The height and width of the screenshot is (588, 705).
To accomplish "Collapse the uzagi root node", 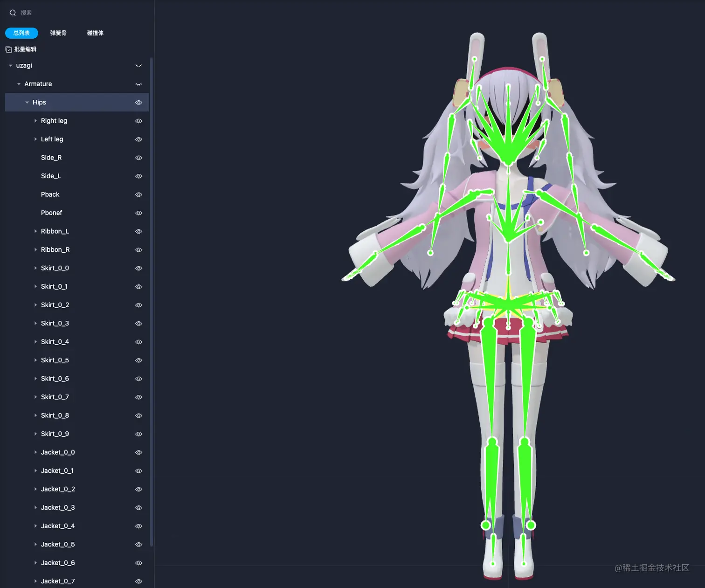I will tap(10, 66).
